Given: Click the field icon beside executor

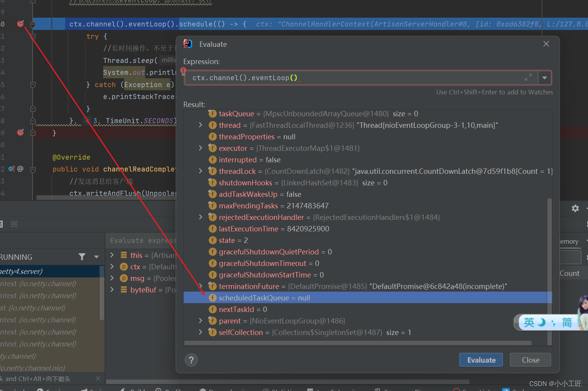Looking at the screenshot, I should pyautogui.click(x=212, y=148).
